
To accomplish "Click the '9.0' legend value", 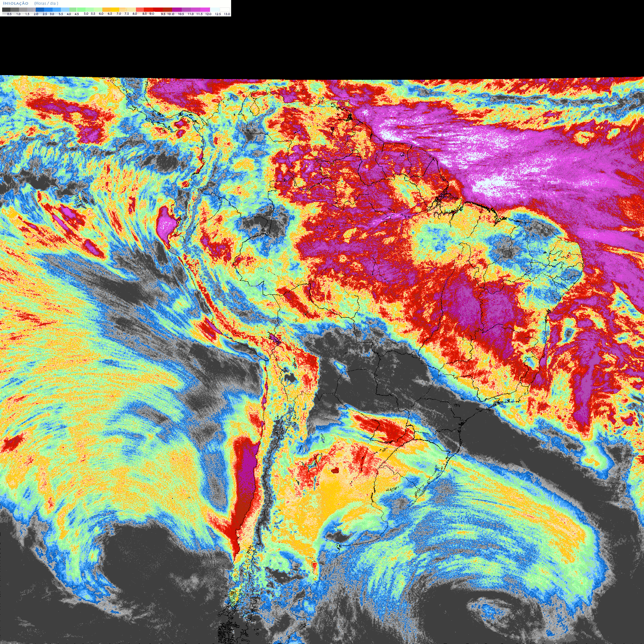I will (152, 14).
